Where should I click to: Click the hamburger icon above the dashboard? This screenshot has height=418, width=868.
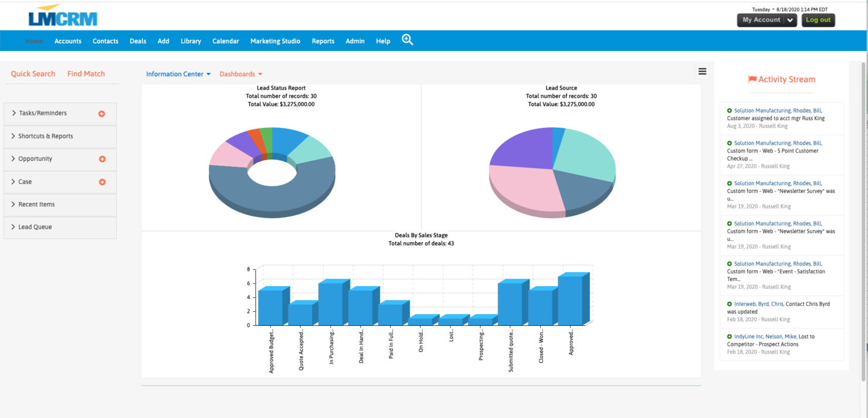[x=702, y=71]
